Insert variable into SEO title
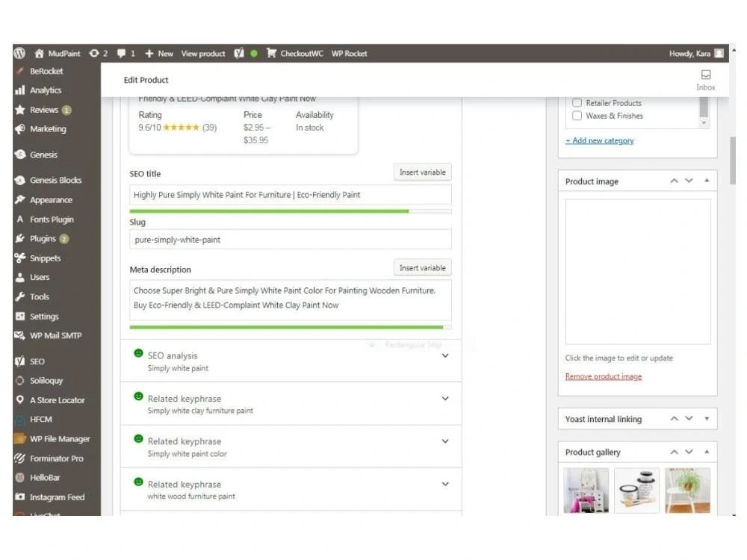 [423, 172]
